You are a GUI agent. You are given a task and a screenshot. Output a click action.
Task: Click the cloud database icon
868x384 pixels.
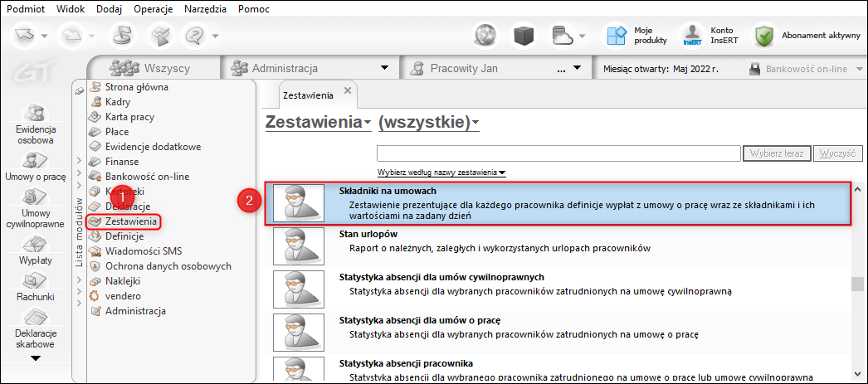point(562,36)
